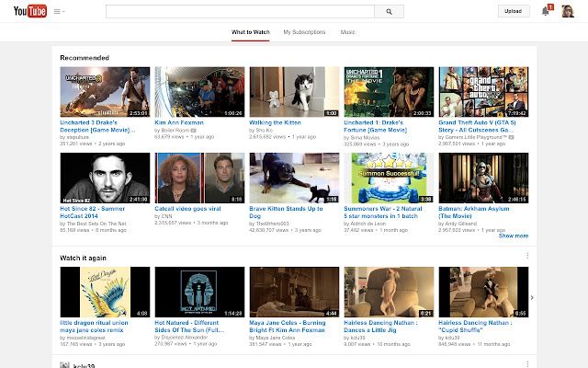Open Catcall video goes viral title link
Screen dimensions: 588x368
point(187,209)
